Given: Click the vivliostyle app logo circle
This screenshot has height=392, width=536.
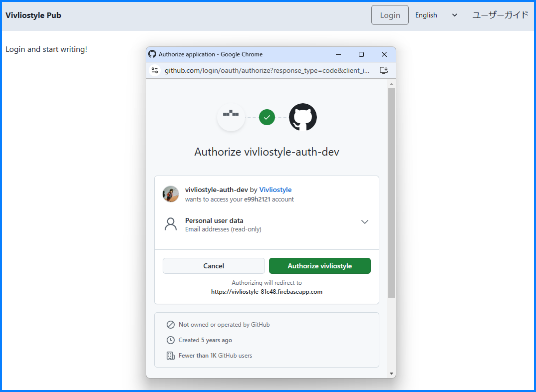Looking at the screenshot, I should [231, 117].
